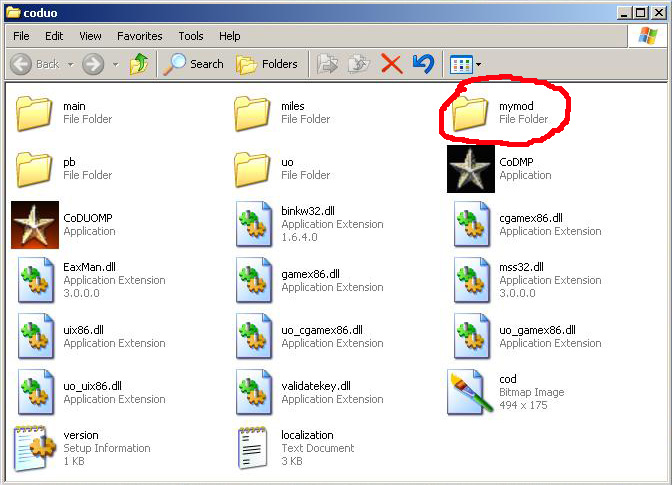Click the Up folder toolbar icon
Screen dimensions: 672x485
point(138,64)
